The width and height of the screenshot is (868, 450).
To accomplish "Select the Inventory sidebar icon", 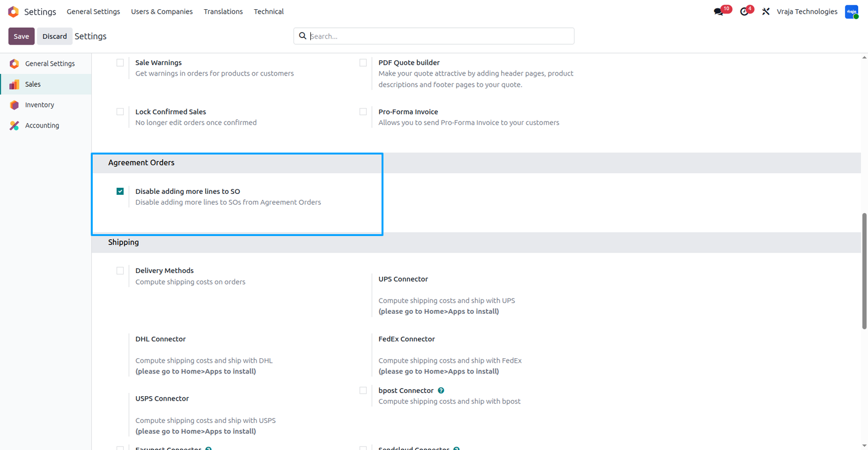I will click(14, 105).
